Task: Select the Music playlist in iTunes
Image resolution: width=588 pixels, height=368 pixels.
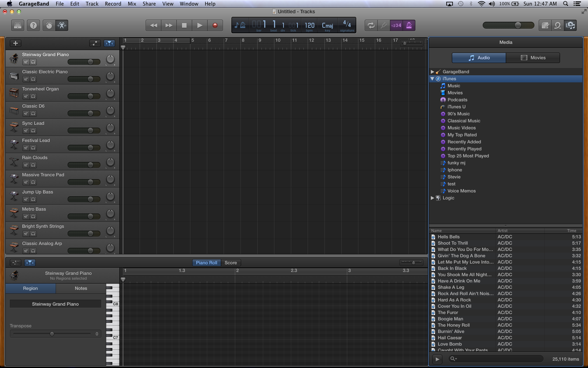Action: coord(454,86)
